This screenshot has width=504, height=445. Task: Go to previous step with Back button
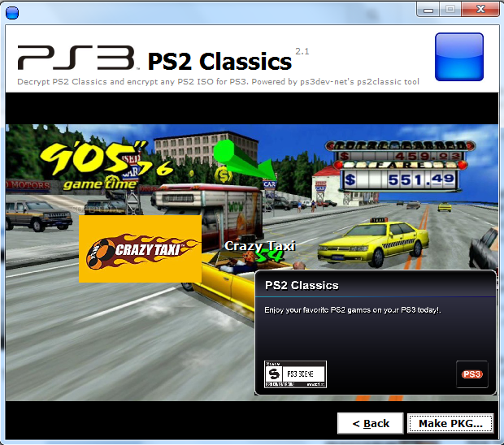point(371,424)
